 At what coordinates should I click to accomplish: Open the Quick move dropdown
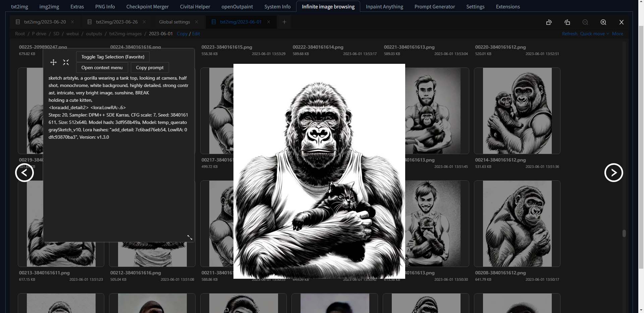point(593,34)
